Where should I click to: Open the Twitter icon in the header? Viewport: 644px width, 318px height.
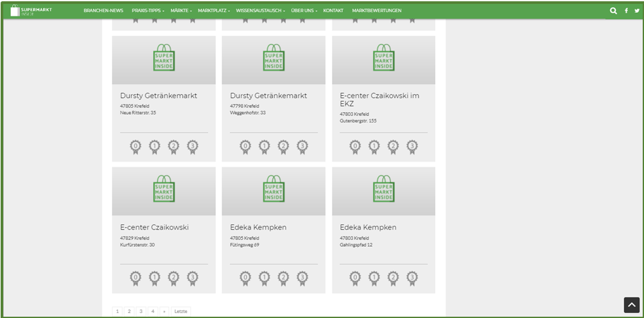tap(637, 11)
